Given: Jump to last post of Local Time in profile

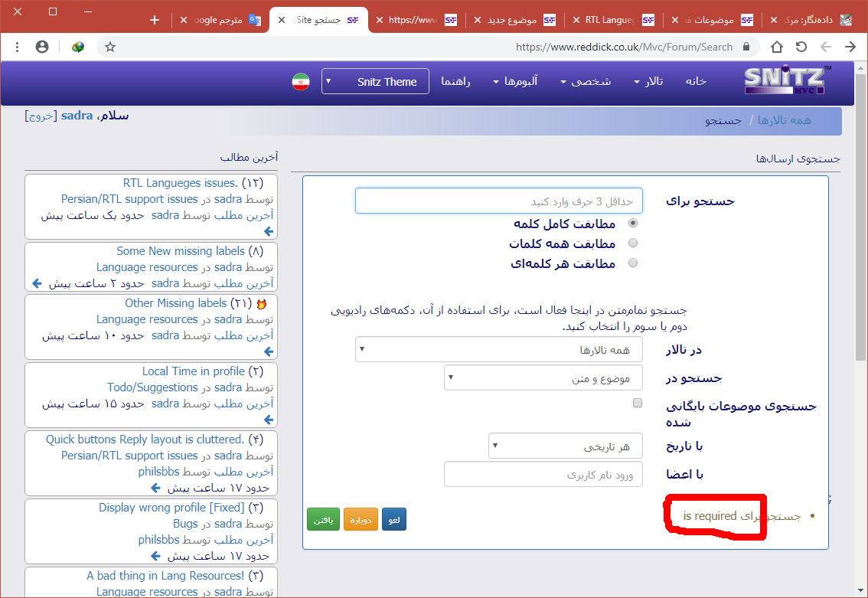Looking at the screenshot, I should point(269,420).
